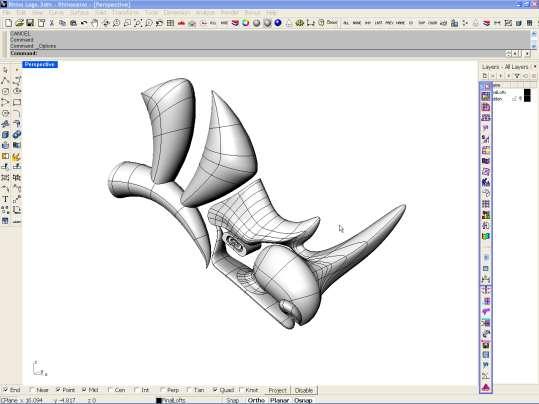This screenshot has width=539, height=404.
Task: Click the Copy icon in the toolbar
Action: click(x=62, y=23)
